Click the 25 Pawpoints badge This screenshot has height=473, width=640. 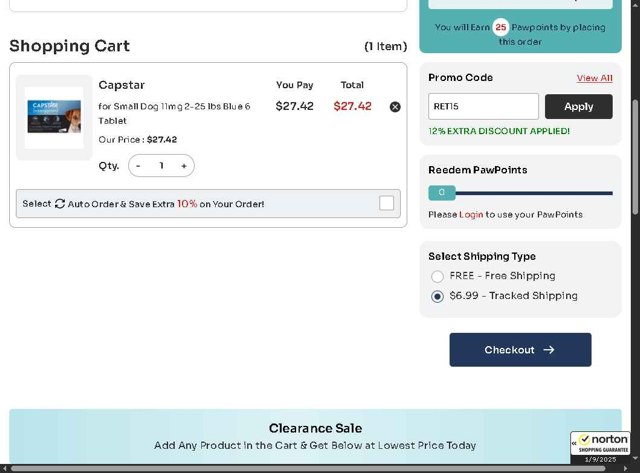(x=500, y=27)
